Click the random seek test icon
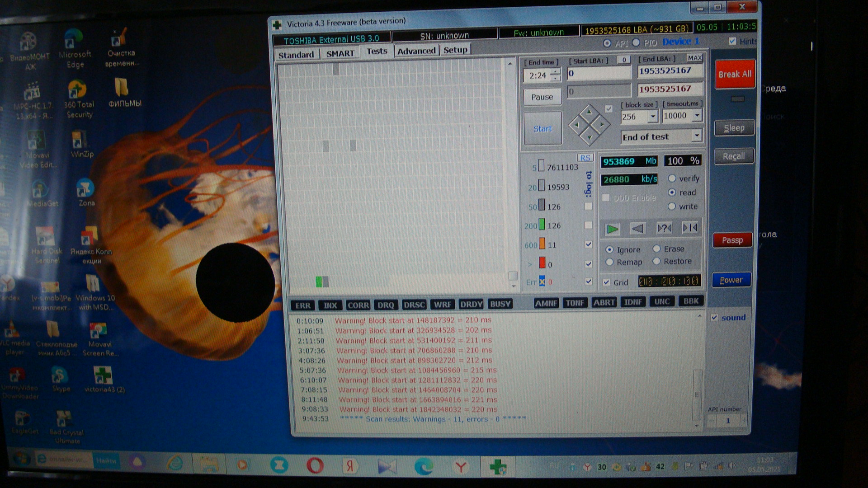The width and height of the screenshot is (868, 488). point(664,228)
